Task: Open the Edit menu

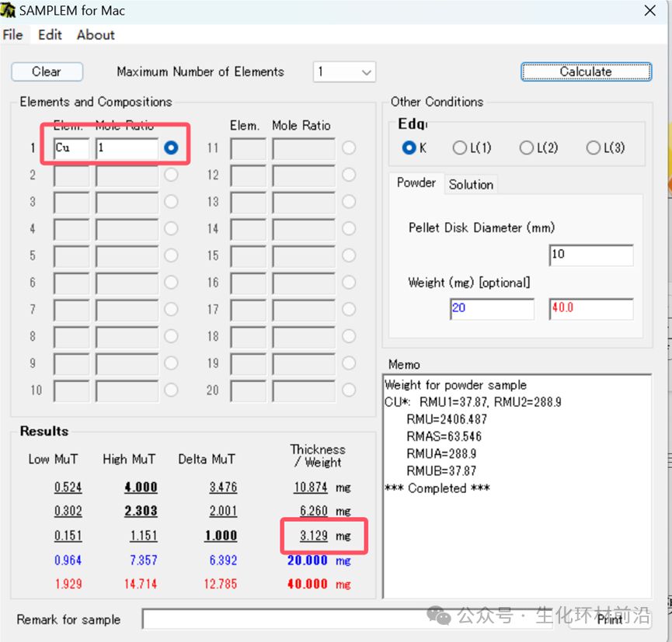Action: [x=50, y=35]
